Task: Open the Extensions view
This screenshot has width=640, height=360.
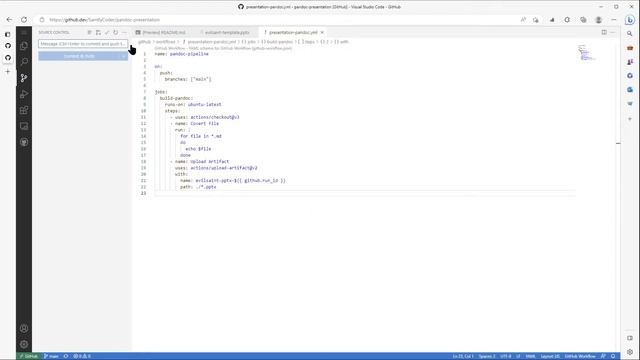Action: 24,110
